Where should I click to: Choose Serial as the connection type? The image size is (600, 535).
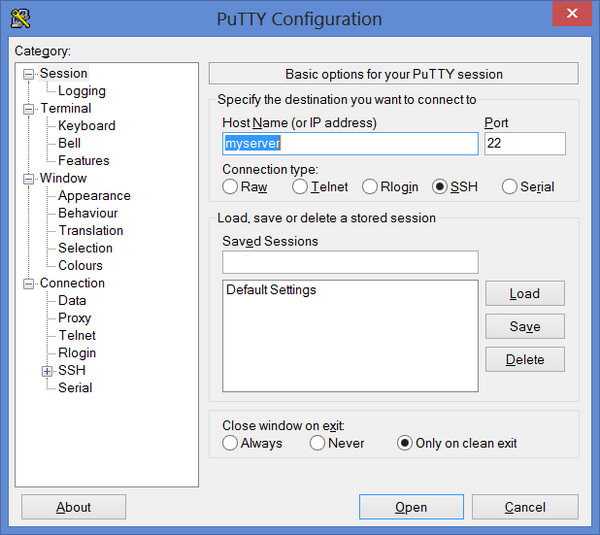[510, 187]
